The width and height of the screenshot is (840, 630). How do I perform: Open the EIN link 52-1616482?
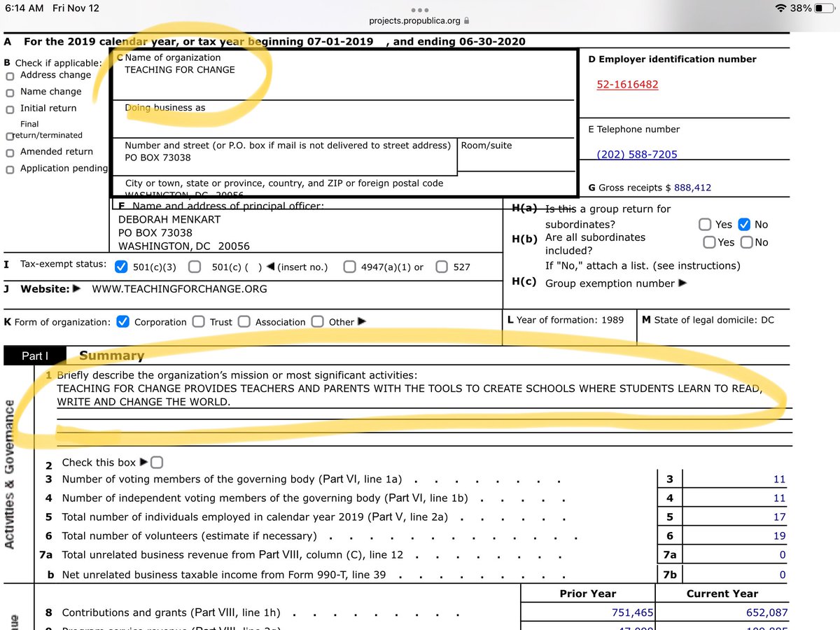[627, 85]
